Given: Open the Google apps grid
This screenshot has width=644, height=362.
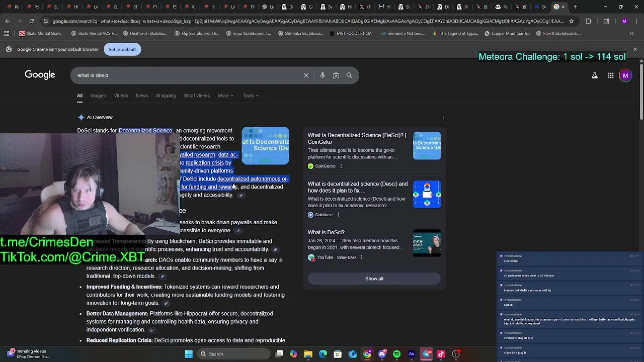Looking at the screenshot, I should (x=611, y=75).
